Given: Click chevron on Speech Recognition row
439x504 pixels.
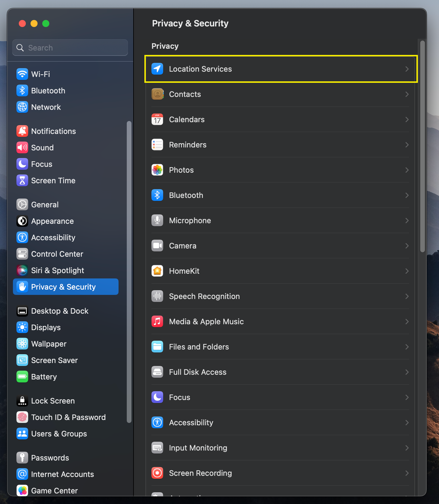Looking at the screenshot, I should [x=407, y=296].
